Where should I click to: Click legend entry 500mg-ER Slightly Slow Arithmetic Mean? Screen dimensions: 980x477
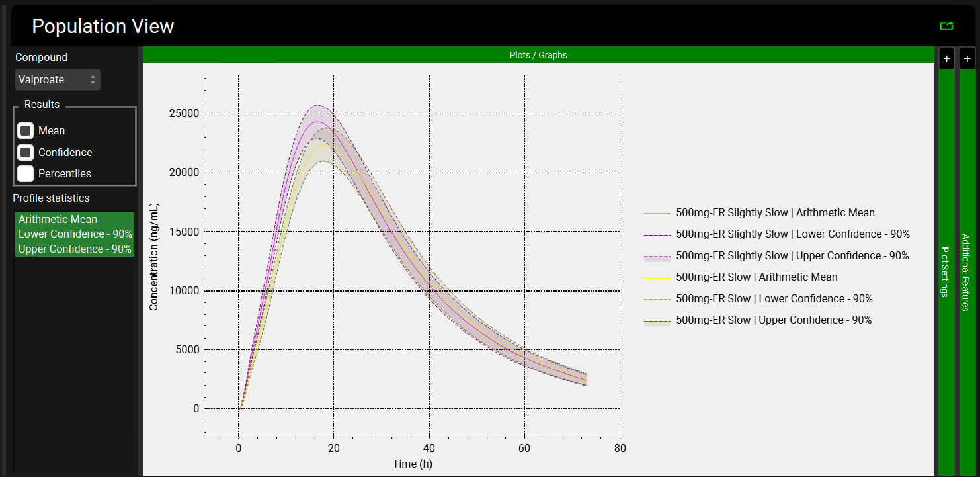[775, 213]
